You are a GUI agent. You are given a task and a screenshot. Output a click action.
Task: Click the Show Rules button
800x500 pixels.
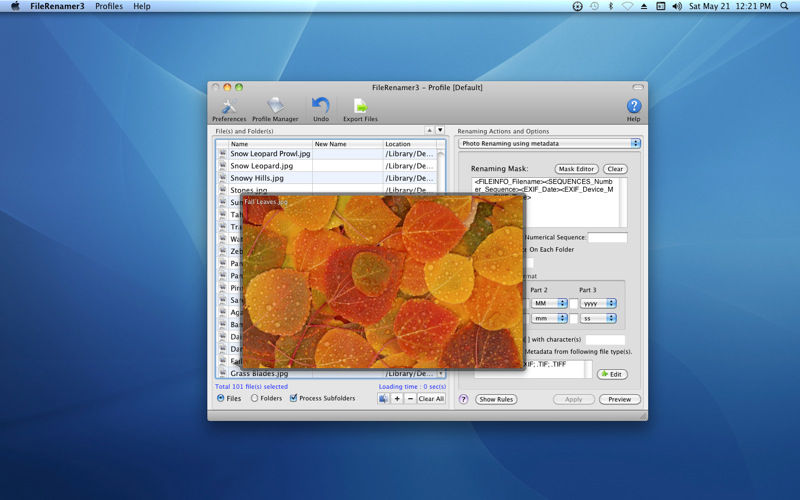click(496, 399)
